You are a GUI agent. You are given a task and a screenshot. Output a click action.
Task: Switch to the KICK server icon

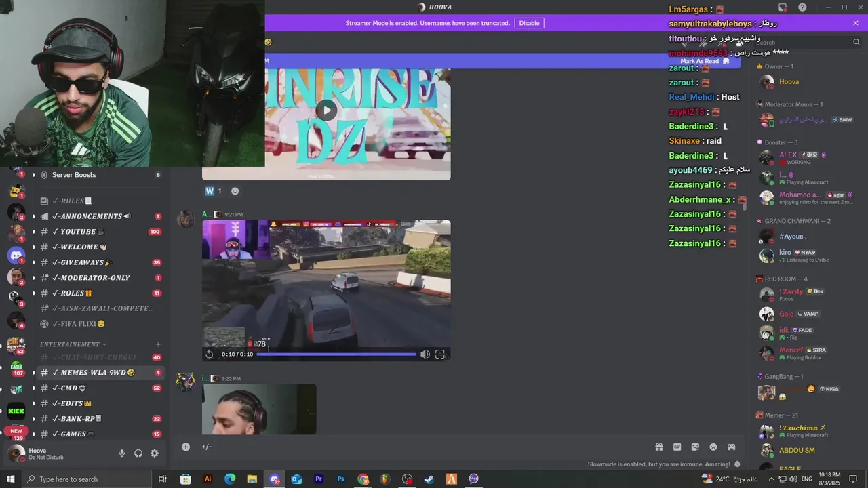(16, 411)
